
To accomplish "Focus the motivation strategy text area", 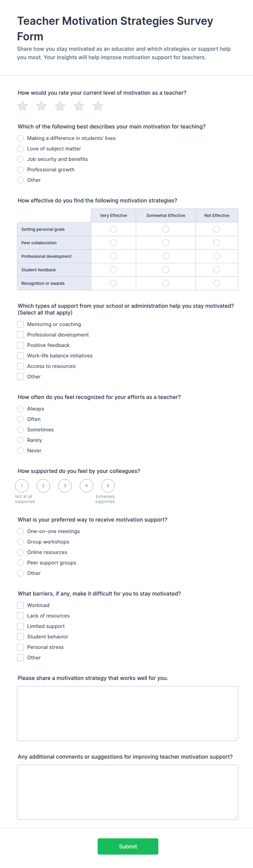I will point(128,713).
